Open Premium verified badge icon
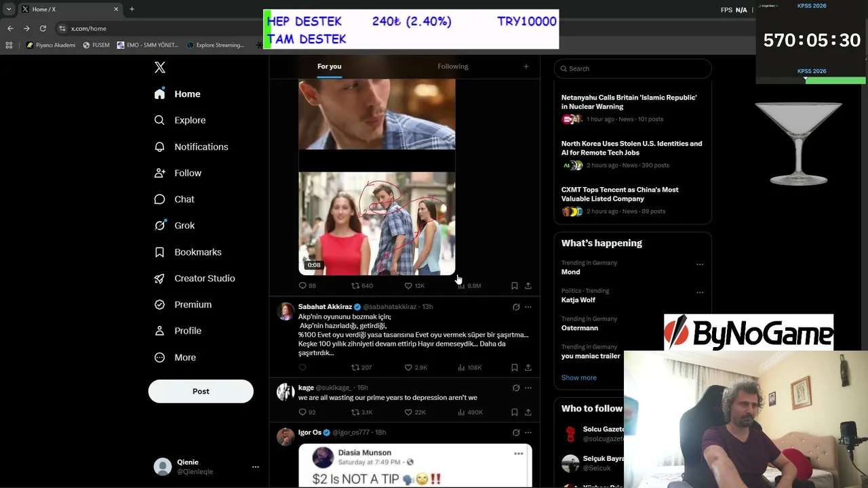Screen dimensions: 868x488 point(159,305)
